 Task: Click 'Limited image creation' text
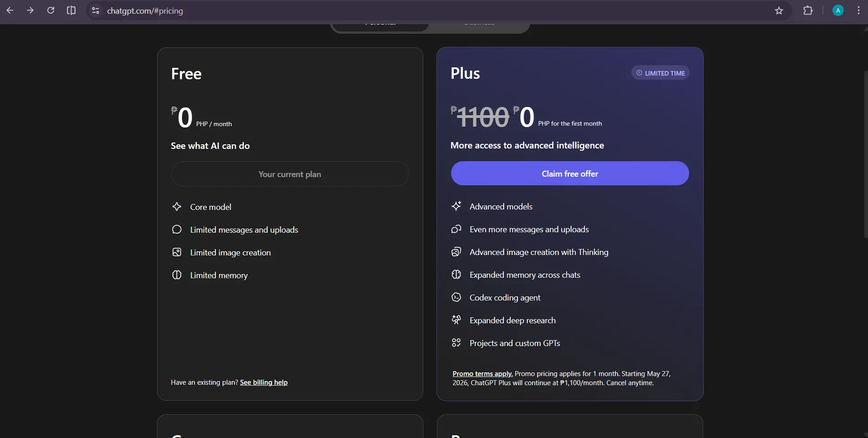[230, 253]
